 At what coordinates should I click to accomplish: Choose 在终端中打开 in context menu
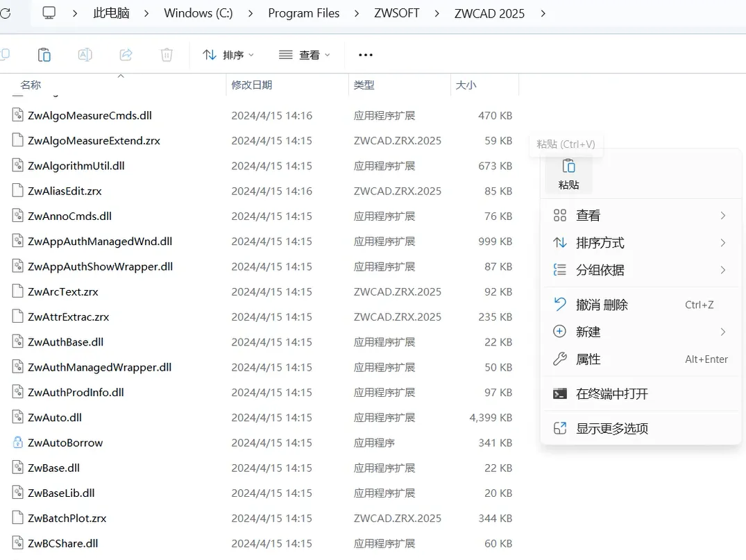(641, 393)
